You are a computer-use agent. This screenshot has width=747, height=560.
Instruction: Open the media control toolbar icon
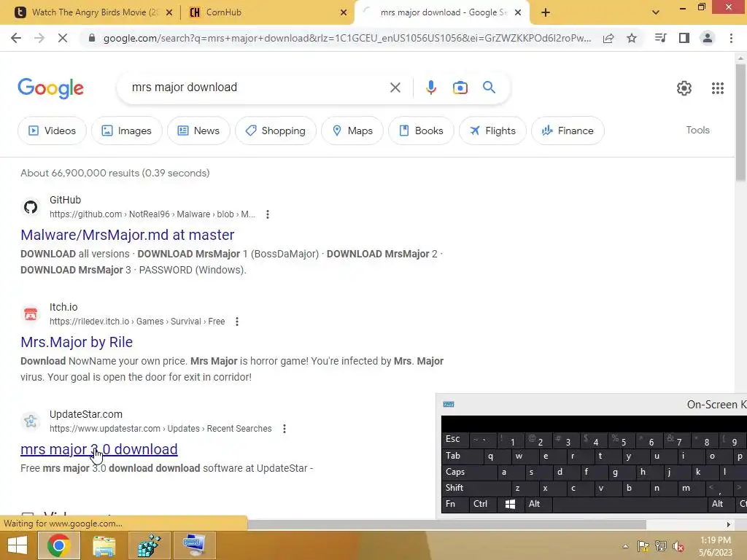point(661,38)
